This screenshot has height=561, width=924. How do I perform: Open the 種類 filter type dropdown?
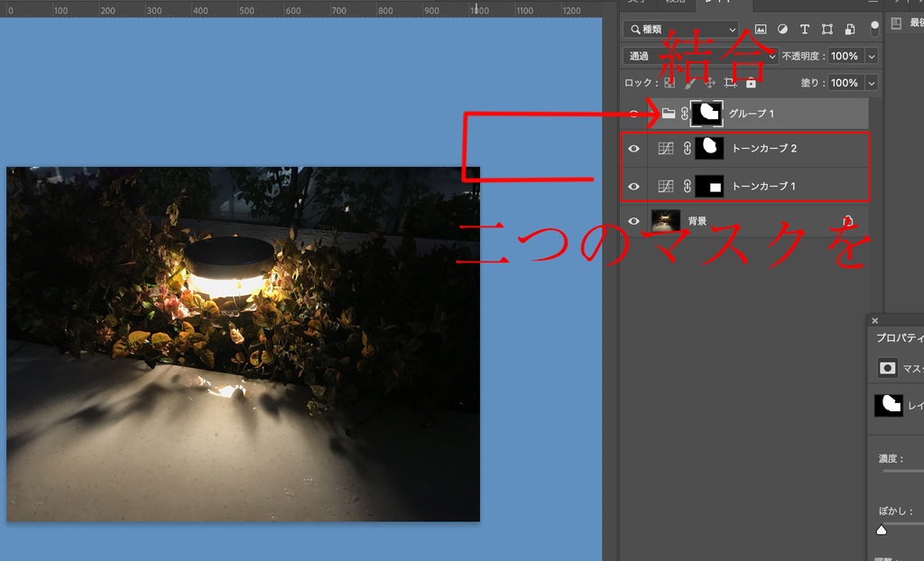coord(680,29)
